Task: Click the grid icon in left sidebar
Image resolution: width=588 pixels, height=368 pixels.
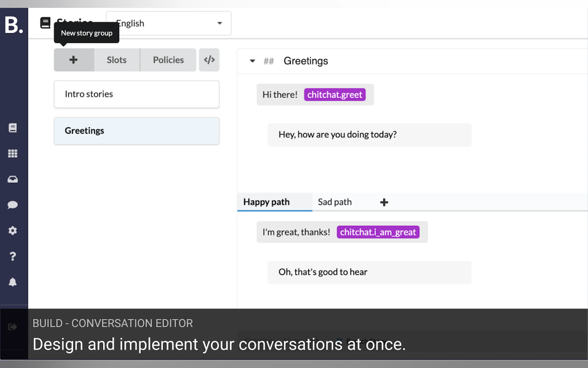Action: (13, 154)
